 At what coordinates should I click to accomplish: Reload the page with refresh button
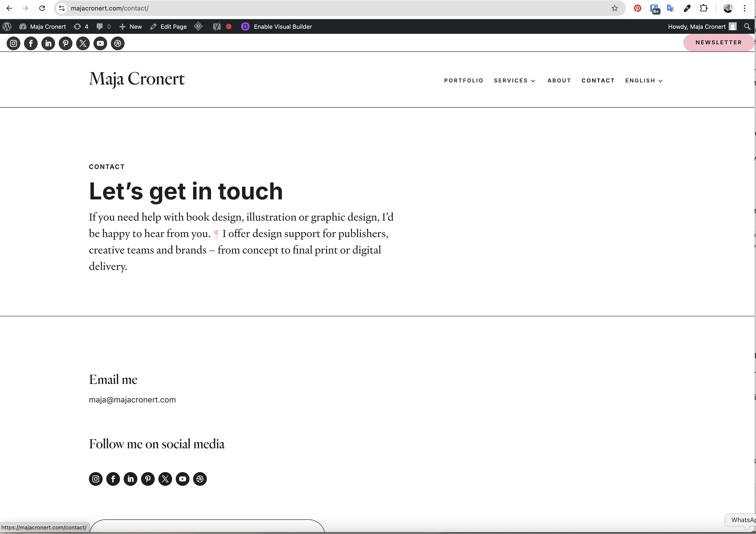tap(42, 8)
